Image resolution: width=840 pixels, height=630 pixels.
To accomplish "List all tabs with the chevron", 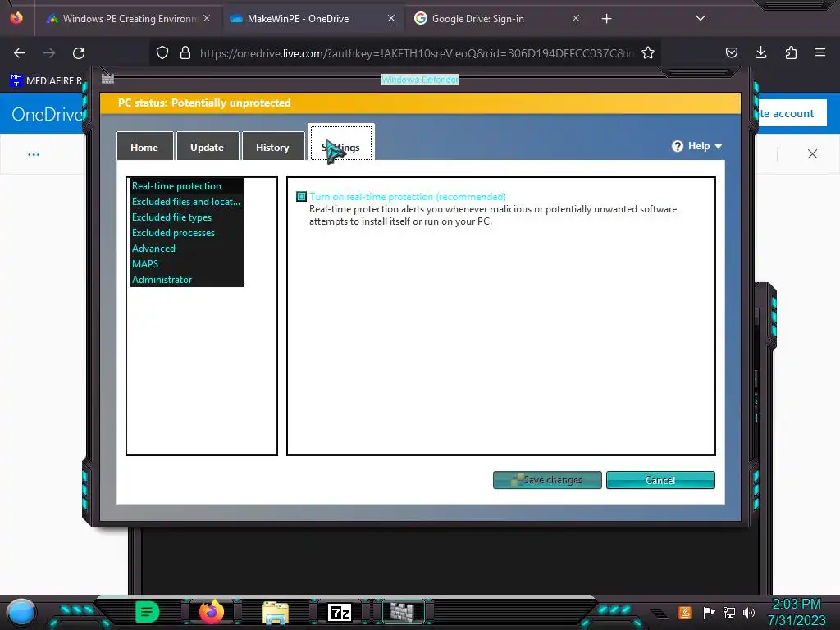I will click(701, 18).
